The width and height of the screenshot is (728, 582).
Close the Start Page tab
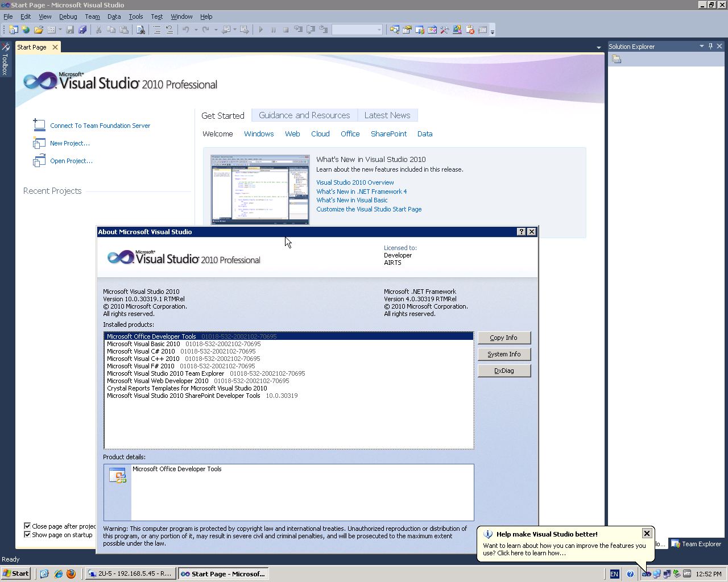[x=55, y=47]
